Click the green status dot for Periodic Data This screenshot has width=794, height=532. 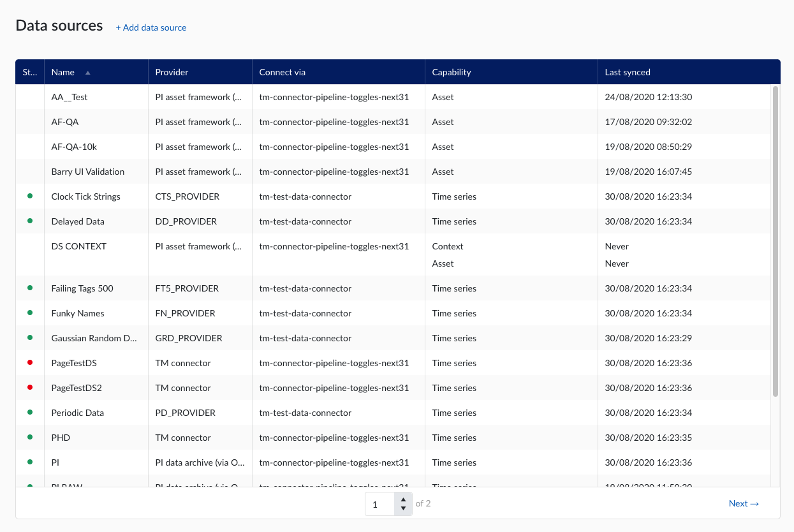tap(30, 412)
